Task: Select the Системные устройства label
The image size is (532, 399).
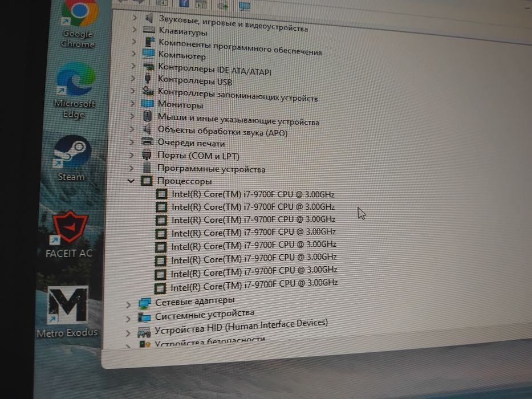Action: pyautogui.click(x=205, y=315)
